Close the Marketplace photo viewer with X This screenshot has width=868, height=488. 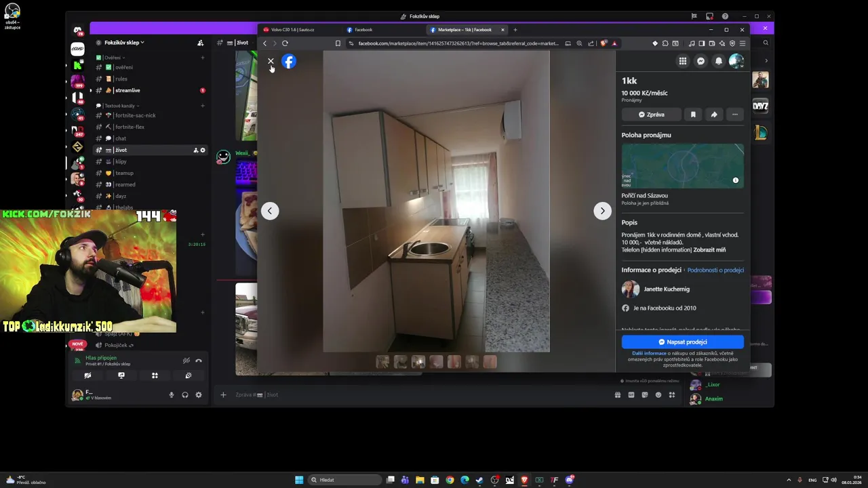[x=271, y=61]
